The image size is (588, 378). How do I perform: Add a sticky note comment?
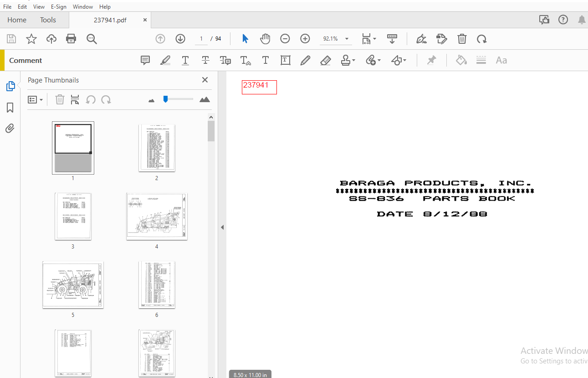click(145, 60)
